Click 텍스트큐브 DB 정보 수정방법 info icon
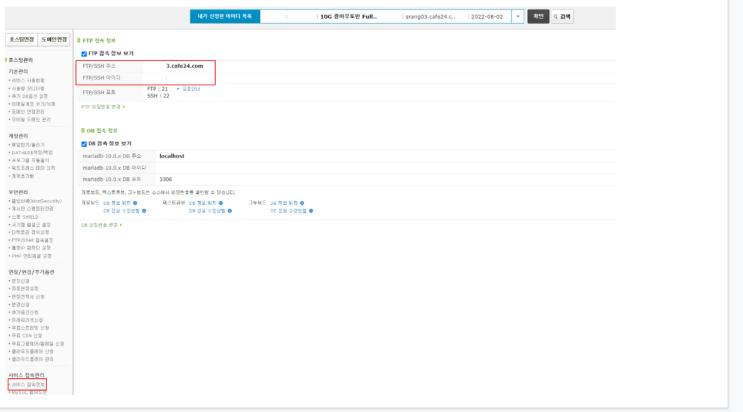Screen dimensions: 743x412 point(230,211)
